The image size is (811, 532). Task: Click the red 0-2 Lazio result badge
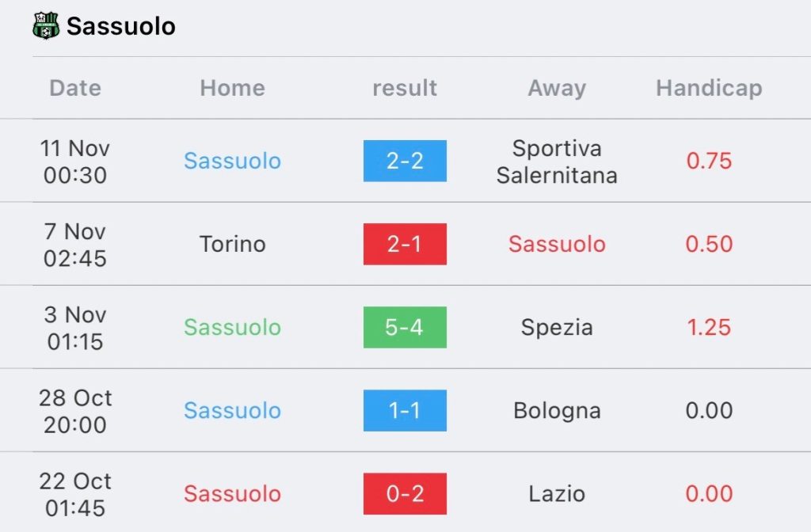[x=405, y=493]
